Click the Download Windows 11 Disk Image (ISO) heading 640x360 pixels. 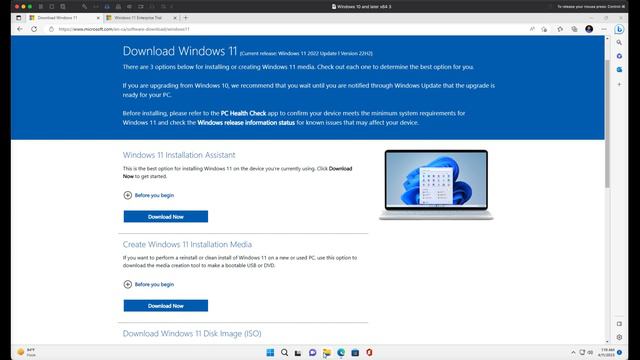point(192,333)
